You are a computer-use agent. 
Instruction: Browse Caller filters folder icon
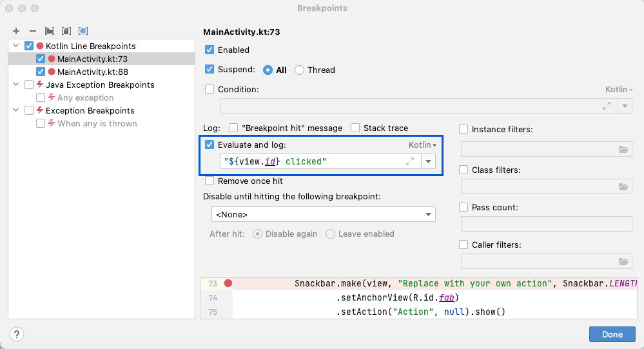click(623, 261)
